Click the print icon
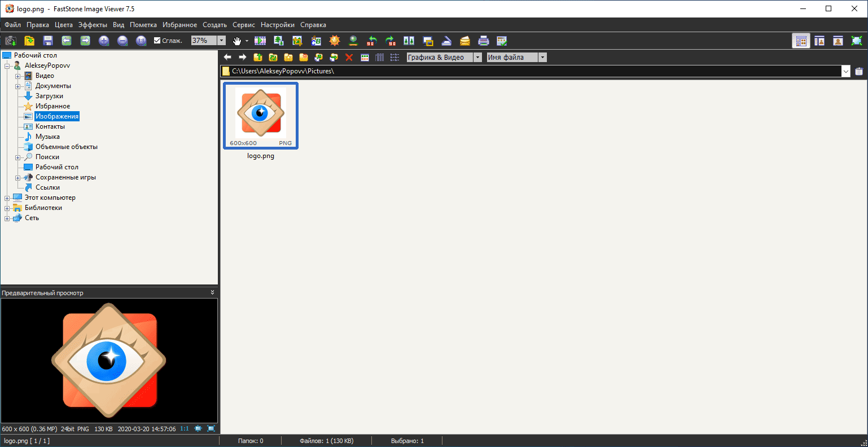The width and height of the screenshot is (868, 447). tap(484, 41)
